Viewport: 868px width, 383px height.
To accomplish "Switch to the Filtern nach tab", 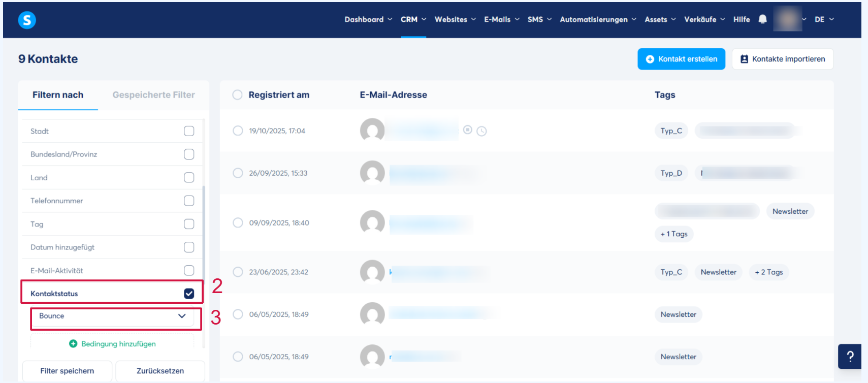I will (58, 95).
